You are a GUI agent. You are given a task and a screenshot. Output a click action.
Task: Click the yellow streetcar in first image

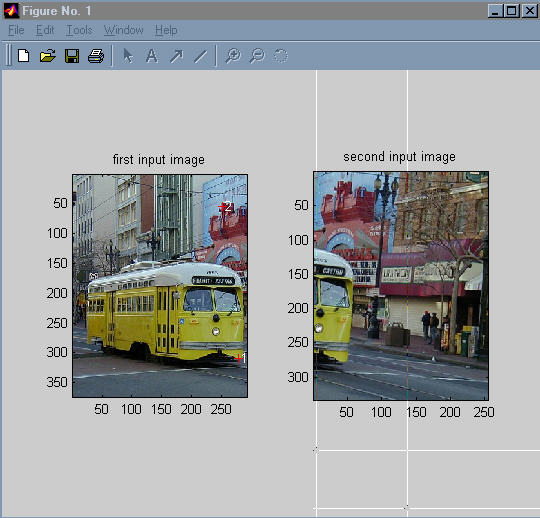click(x=165, y=312)
